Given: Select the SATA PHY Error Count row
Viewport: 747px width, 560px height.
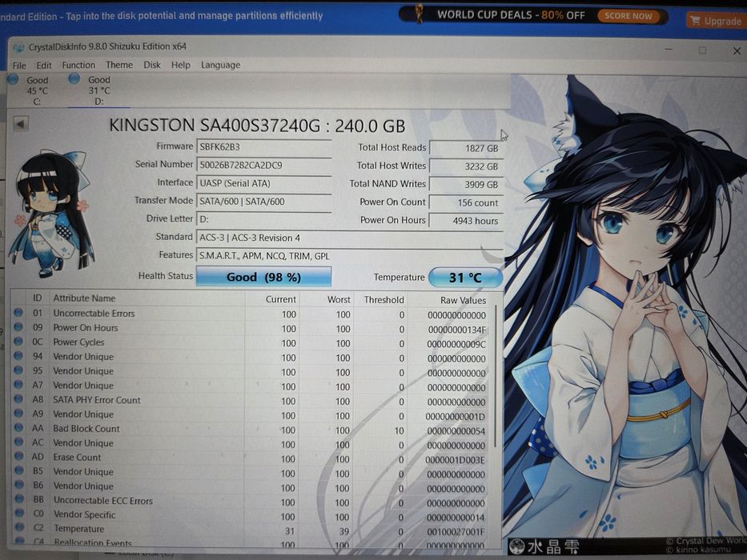Looking at the screenshot, I should click(251, 401).
